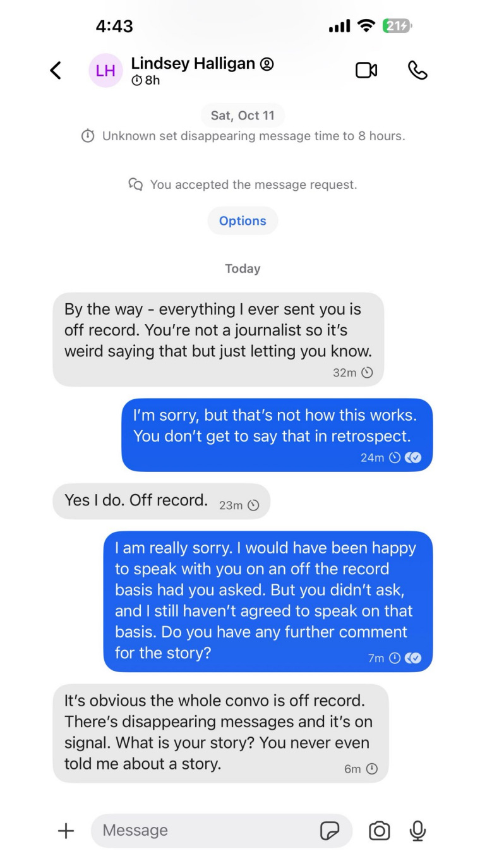Tap the Options button
This screenshot has width=480, height=868.
click(243, 220)
